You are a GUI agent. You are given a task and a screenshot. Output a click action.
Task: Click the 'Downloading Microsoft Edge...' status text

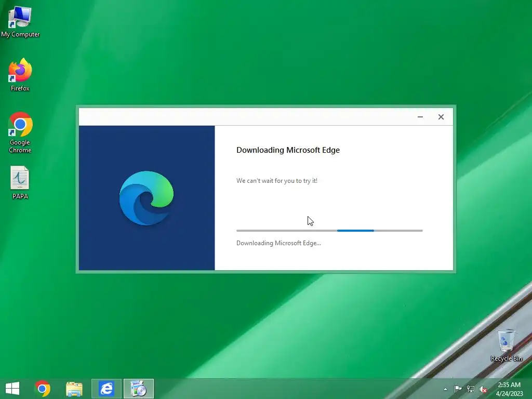coord(278,243)
